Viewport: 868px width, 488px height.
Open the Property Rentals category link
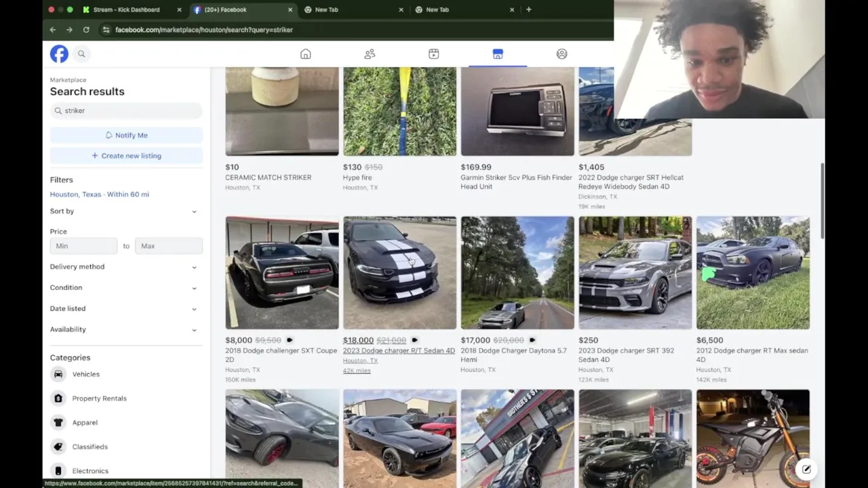click(x=99, y=399)
